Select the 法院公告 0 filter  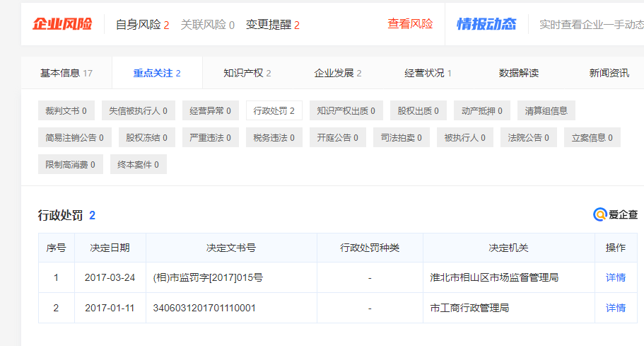tap(529, 138)
